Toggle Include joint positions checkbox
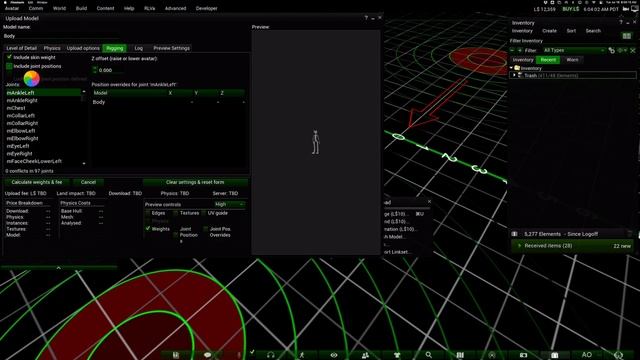Viewport: 640px width, 360px height. 9,66
